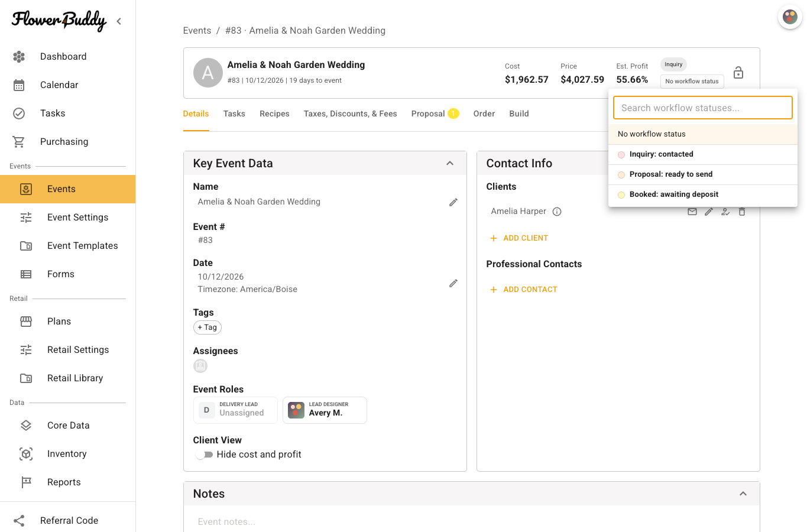Switch to the Proposal tab

[x=435, y=114]
